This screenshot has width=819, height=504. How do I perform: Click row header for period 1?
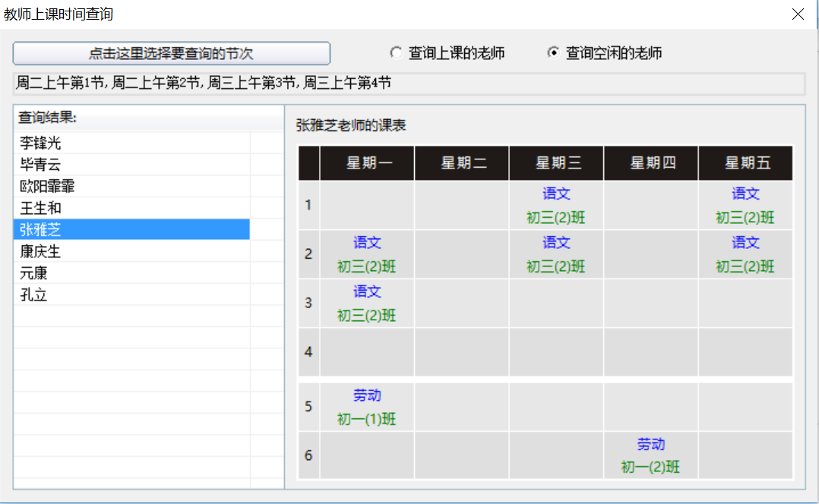click(308, 205)
